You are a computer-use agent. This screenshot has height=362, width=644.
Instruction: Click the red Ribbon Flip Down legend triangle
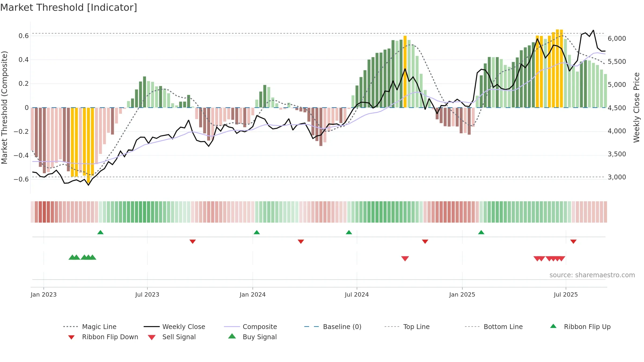(x=71, y=337)
